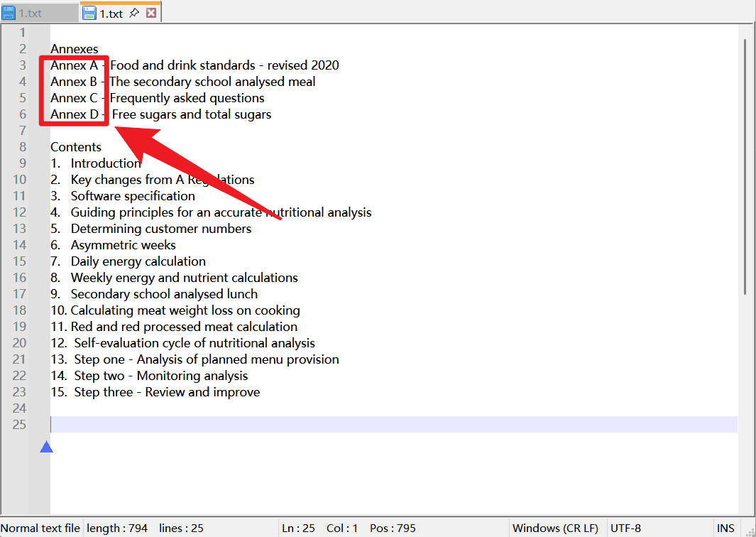Viewport: 756px width, 537px height.
Task: Click the 'Free sugars and total sugars' line
Action: 192,114
